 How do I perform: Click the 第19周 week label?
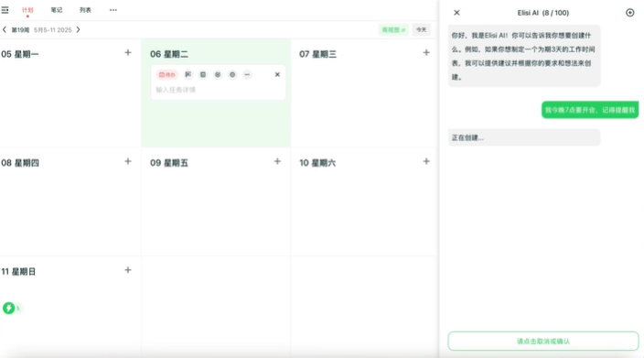tap(20, 30)
